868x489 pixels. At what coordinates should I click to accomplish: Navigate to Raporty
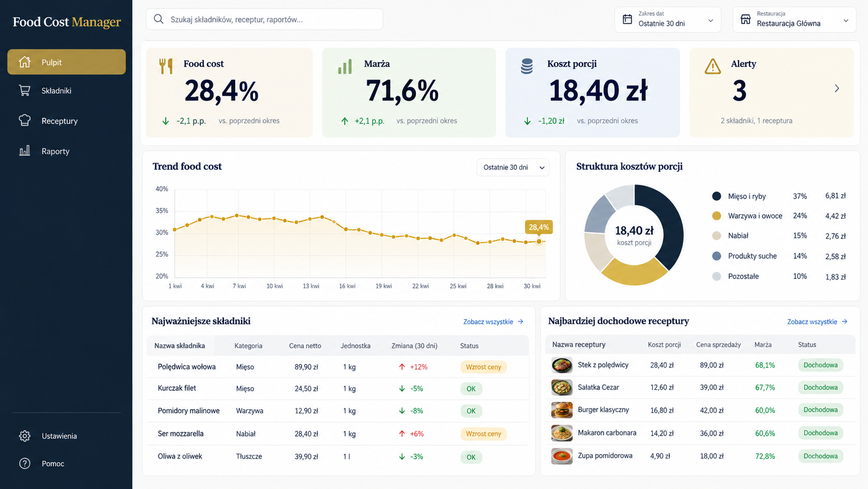click(66, 151)
